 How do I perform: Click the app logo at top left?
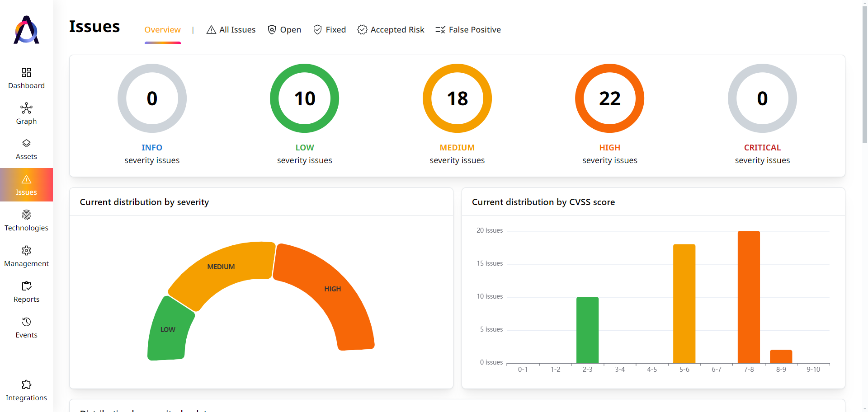[x=26, y=30]
